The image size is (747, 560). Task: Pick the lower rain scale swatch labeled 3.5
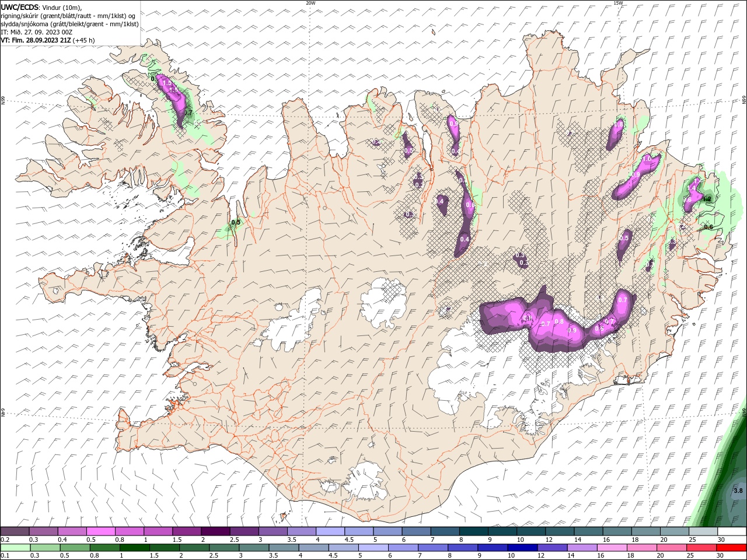284,548
